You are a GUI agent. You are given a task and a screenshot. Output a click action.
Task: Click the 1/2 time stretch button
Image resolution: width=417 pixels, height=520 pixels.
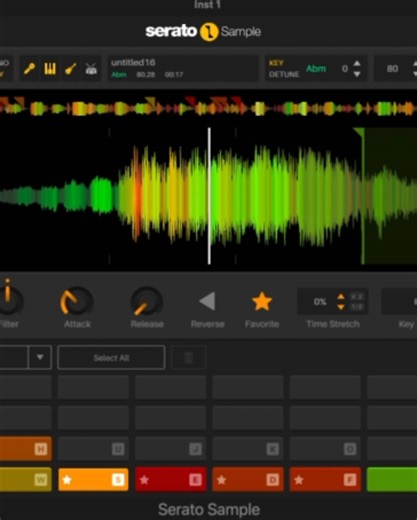(x=357, y=307)
